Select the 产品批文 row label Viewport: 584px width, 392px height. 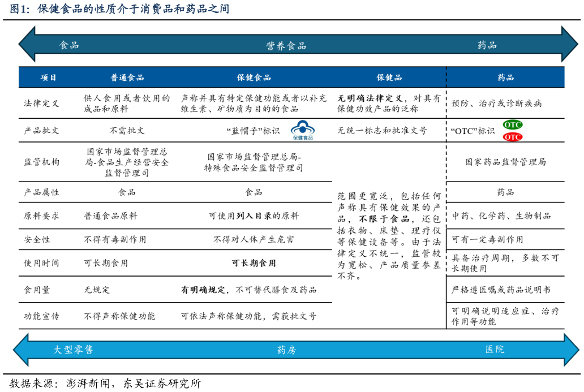pos(41,130)
